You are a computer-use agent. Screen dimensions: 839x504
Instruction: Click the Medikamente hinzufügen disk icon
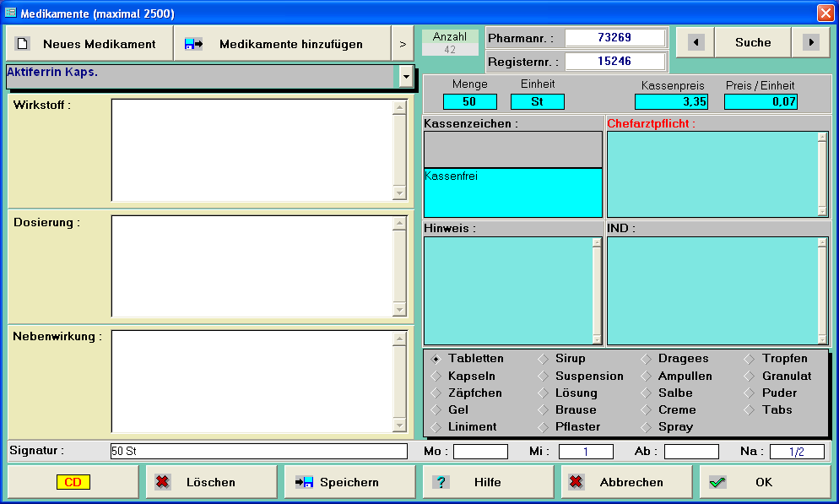click(193, 44)
